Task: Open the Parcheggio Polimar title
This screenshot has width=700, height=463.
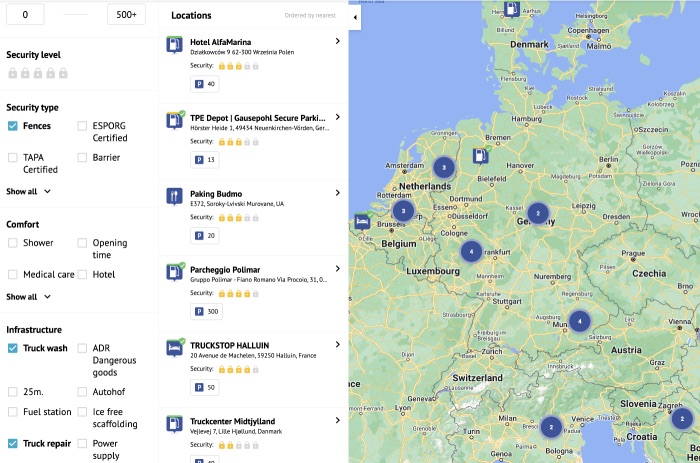Action: [225, 270]
